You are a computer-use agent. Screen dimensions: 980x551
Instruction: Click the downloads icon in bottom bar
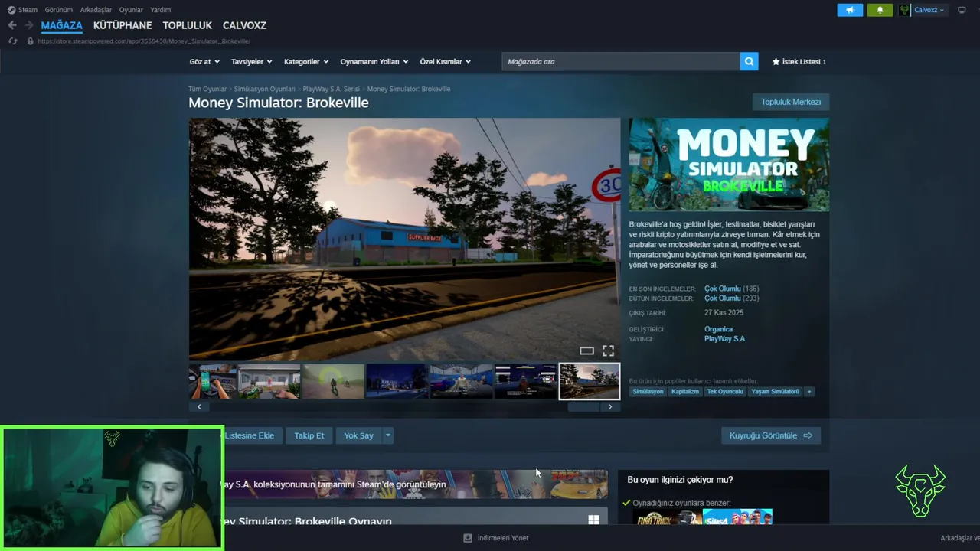pyautogui.click(x=468, y=538)
